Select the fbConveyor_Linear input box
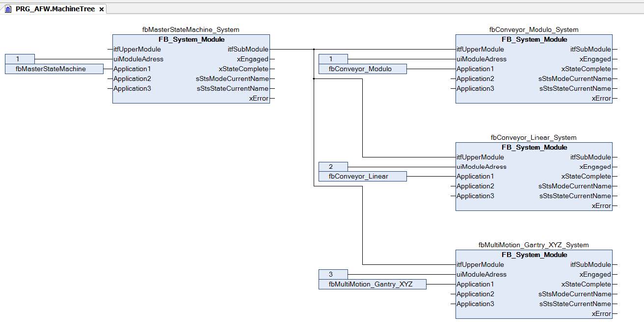This screenshot has height=336, width=644. (x=362, y=177)
